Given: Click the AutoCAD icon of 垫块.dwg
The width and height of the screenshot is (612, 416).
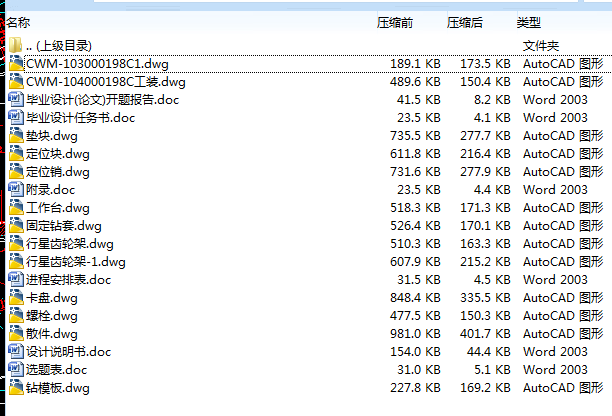Looking at the screenshot, I should pyautogui.click(x=16, y=135).
